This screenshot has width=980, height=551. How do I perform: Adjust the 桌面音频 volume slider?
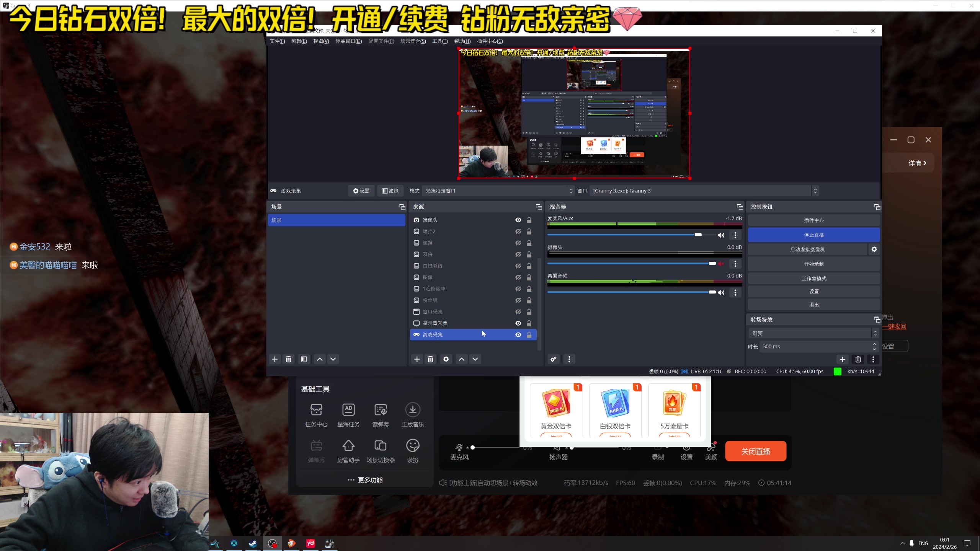coord(712,292)
